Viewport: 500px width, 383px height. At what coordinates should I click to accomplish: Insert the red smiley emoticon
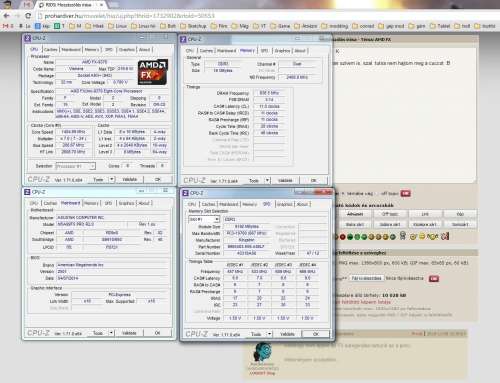tap(342, 237)
